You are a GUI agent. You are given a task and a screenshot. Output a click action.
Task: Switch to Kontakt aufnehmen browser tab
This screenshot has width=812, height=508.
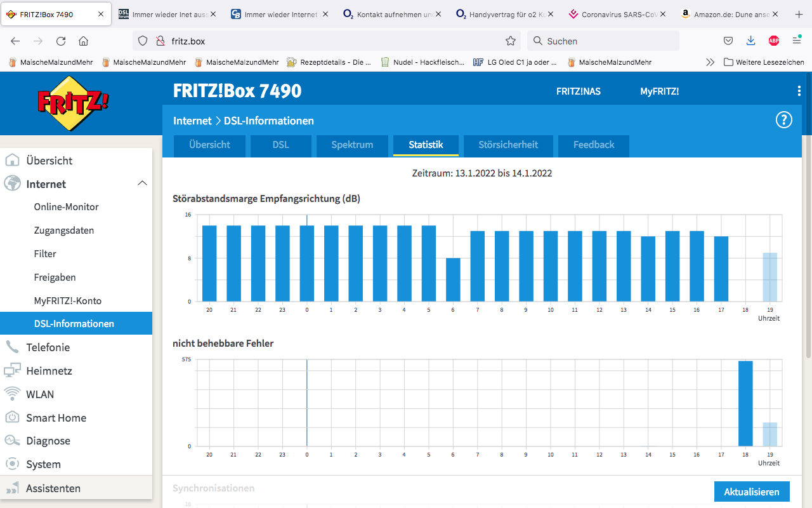click(x=393, y=14)
